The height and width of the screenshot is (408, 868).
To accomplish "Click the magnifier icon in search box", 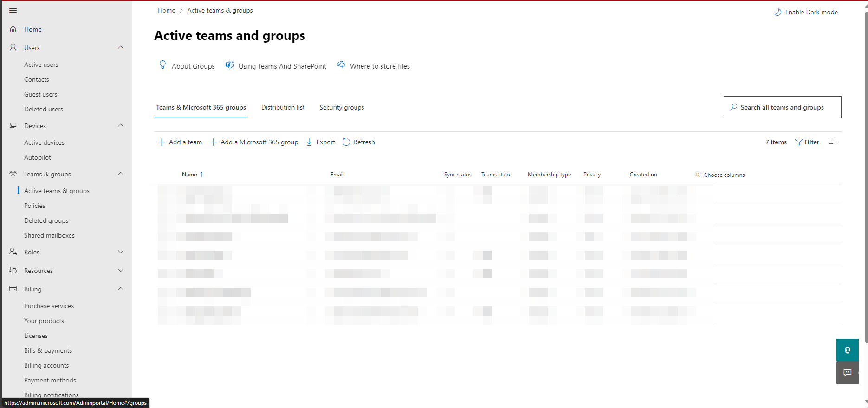I will tap(733, 107).
